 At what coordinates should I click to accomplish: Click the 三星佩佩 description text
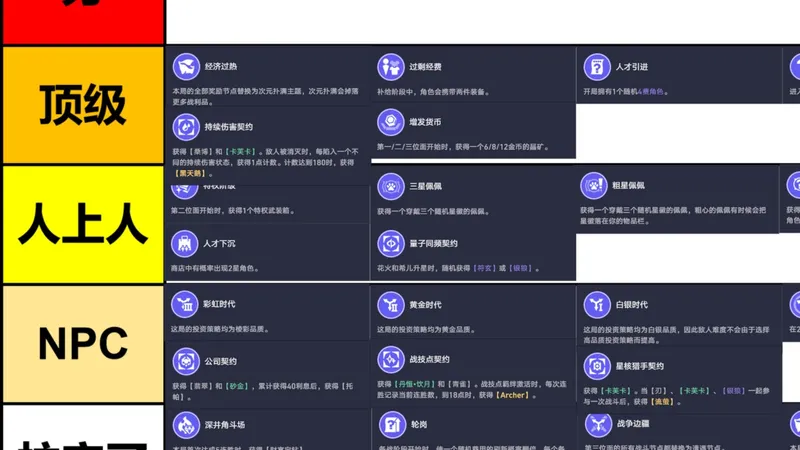(433, 211)
